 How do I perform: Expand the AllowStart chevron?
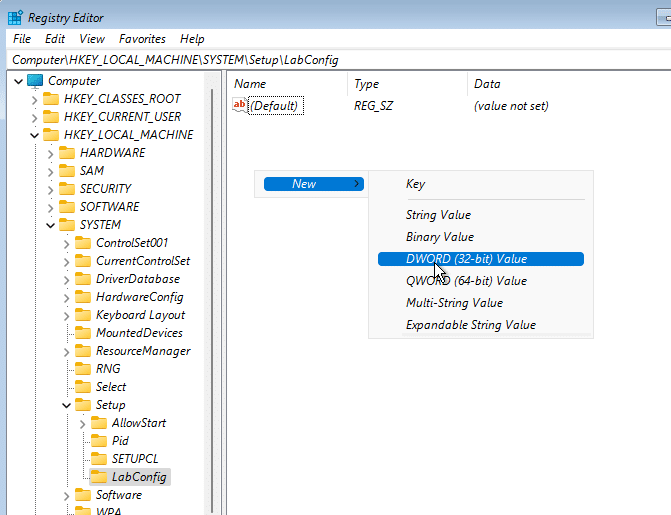tap(83, 424)
